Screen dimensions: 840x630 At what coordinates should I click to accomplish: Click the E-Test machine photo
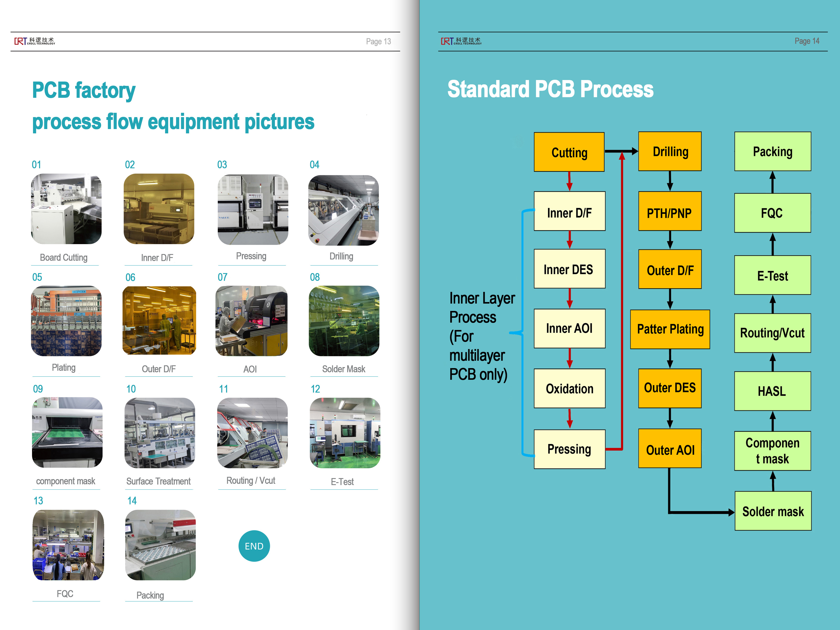coord(345,433)
